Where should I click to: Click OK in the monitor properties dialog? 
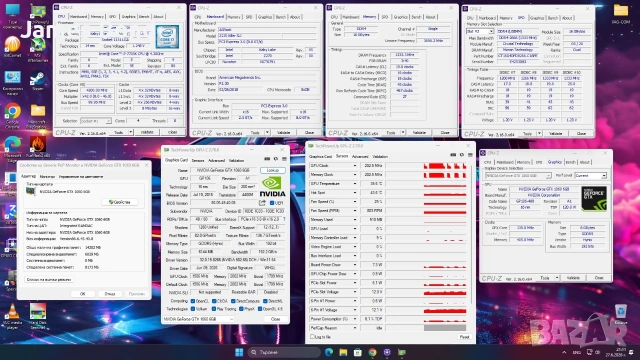coord(82,293)
